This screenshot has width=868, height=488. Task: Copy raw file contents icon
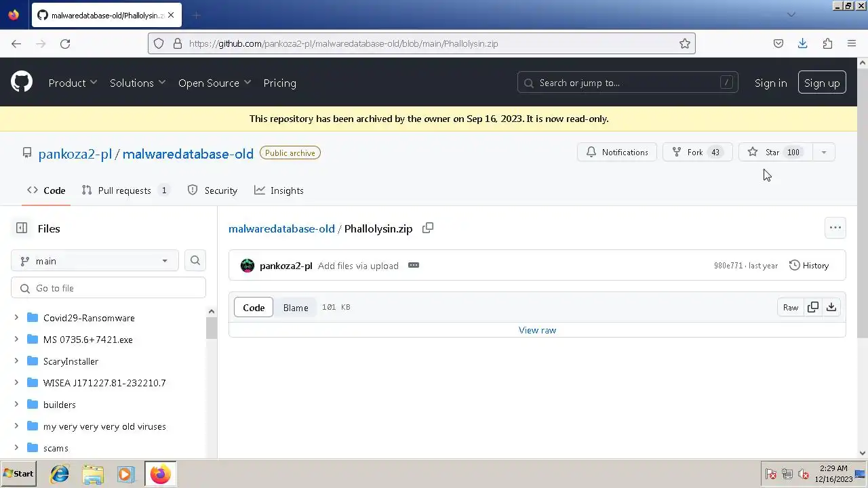(x=813, y=307)
